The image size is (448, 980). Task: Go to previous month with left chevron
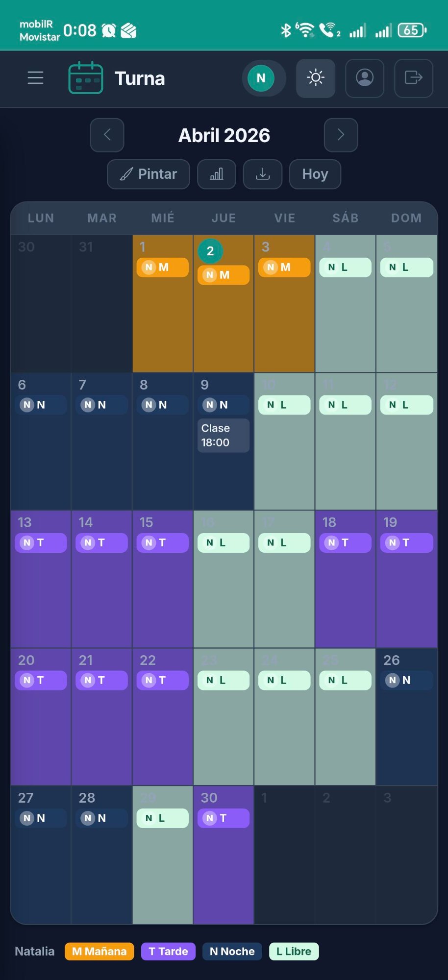(107, 135)
